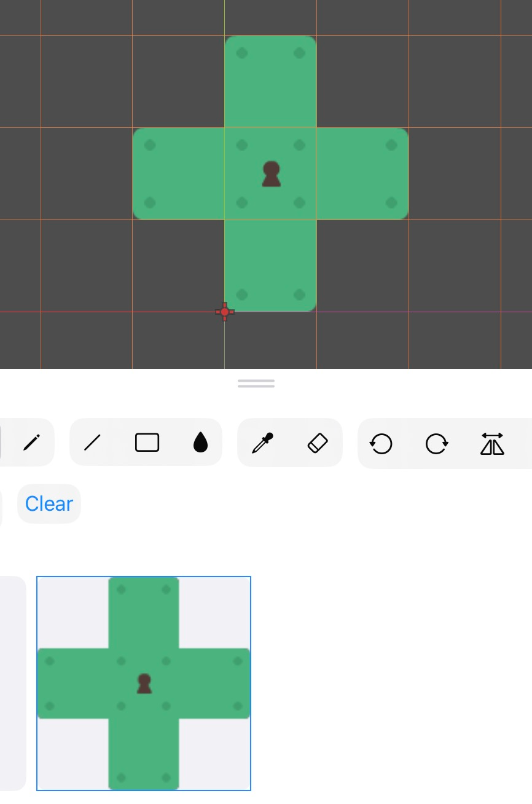Click the bottom arm of the green cross
Screen dimensions: 532x804
point(271,266)
